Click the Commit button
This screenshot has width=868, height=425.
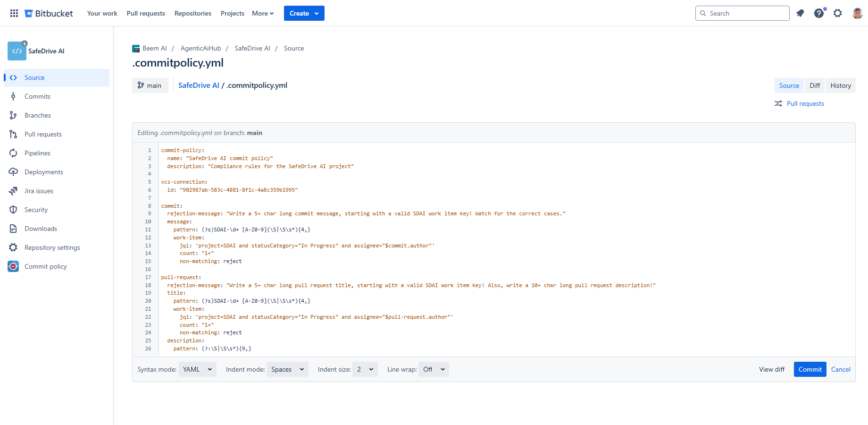[x=810, y=369]
